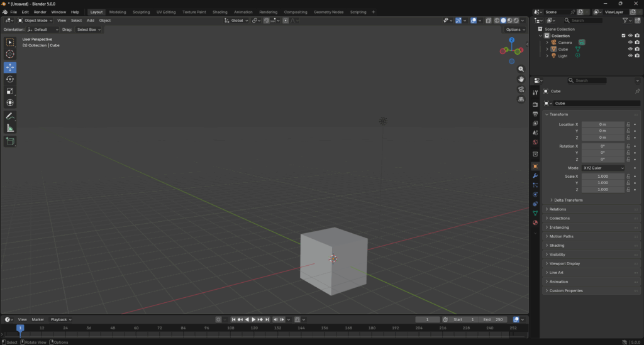The height and width of the screenshot is (345, 644).
Task: Switch to orthographic grid view icon
Action: pyautogui.click(x=521, y=99)
